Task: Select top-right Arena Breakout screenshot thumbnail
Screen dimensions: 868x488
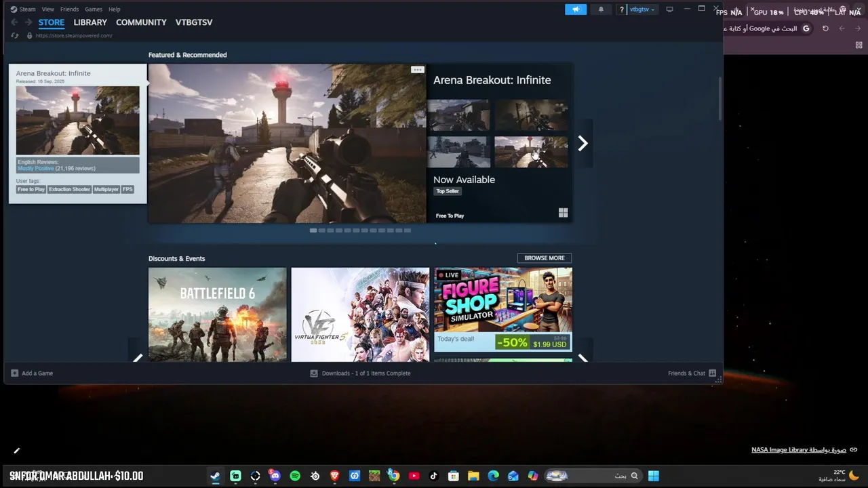Action: (x=531, y=115)
